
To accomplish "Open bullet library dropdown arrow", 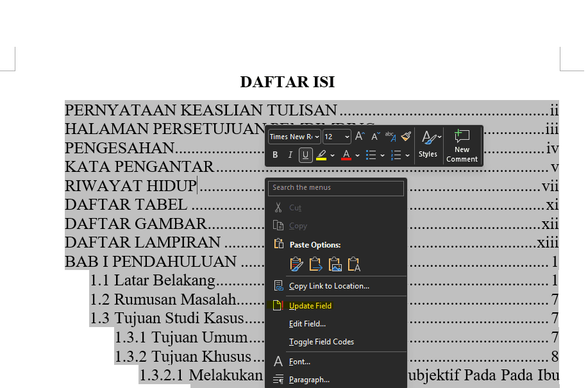I will tap(382, 155).
